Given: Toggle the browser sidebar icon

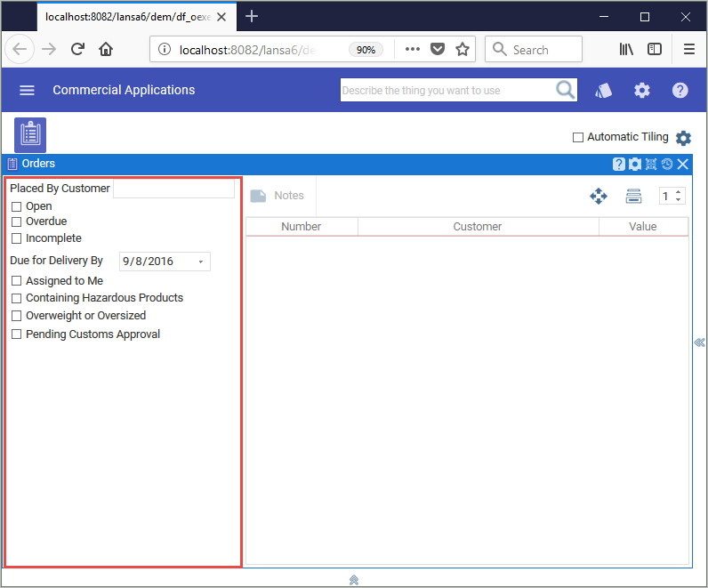Looking at the screenshot, I should 655,49.
